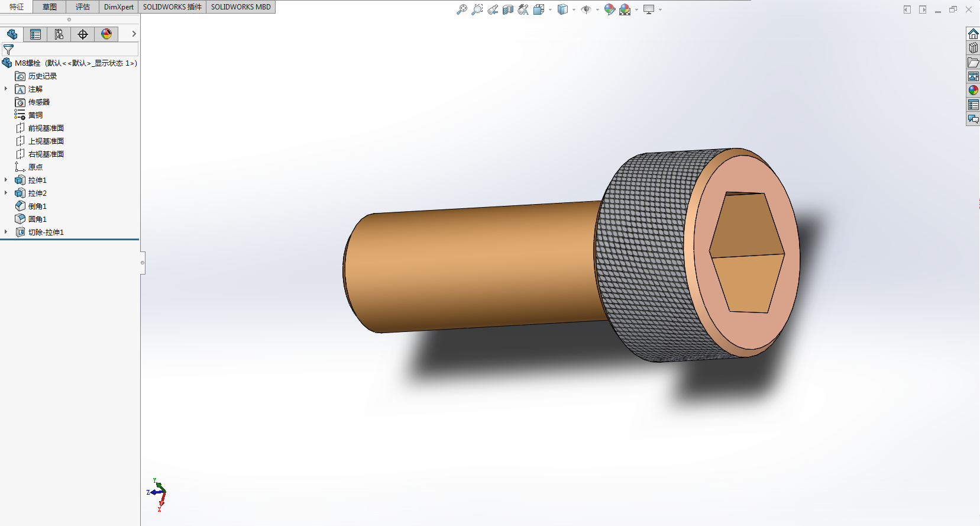Click the View Orientation cube icon
Screen dimensions: 980x526
pyautogui.click(x=538, y=9)
